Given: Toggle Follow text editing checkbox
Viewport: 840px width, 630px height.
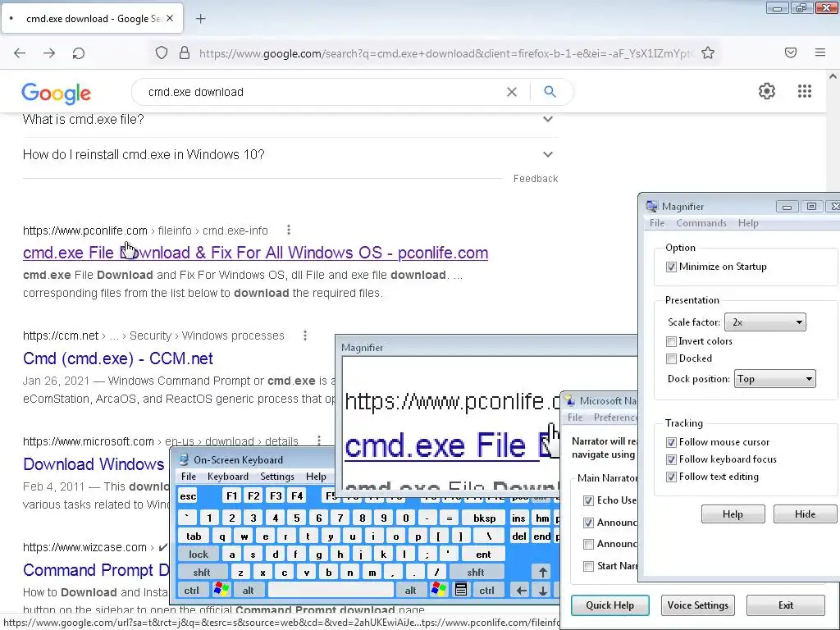Looking at the screenshot, I should click(x=671, y=477).
